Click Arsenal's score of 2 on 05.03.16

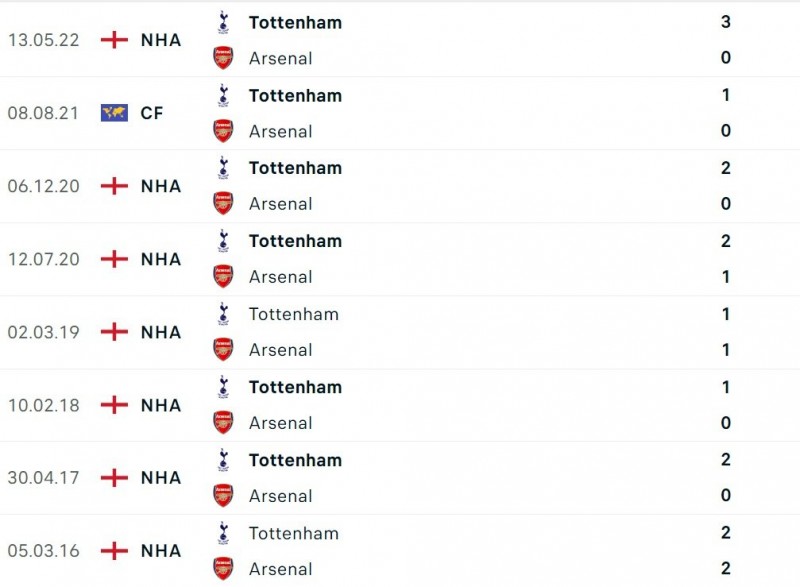[726, 569]
